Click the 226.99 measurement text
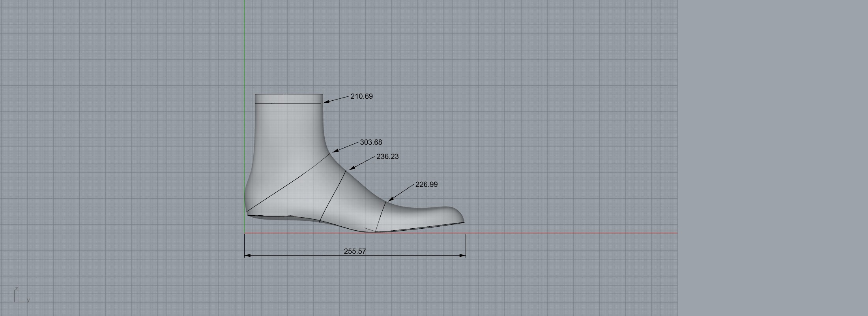Image resolution: width=868 pixels, height=316 pixels. (427, 184)
